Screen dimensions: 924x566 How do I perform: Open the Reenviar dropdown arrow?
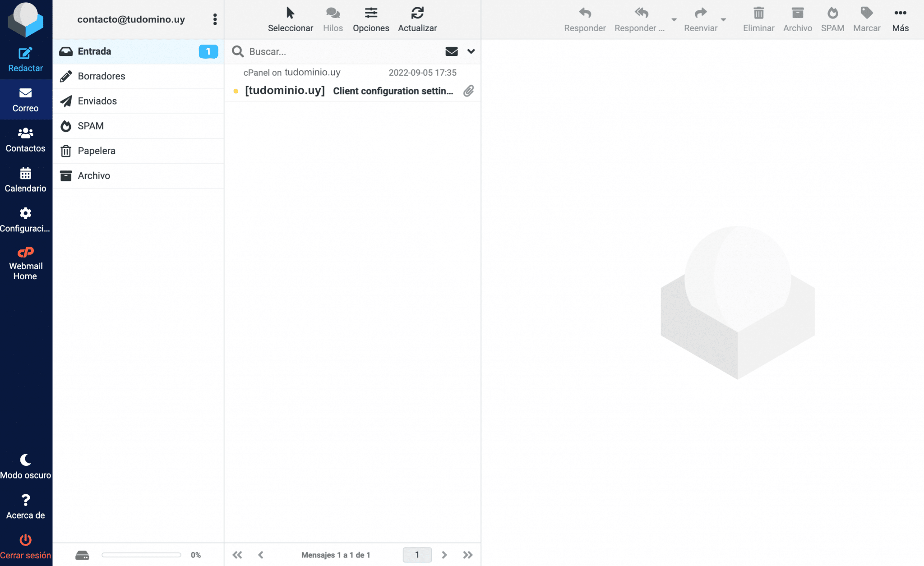[x=723, y=20]
